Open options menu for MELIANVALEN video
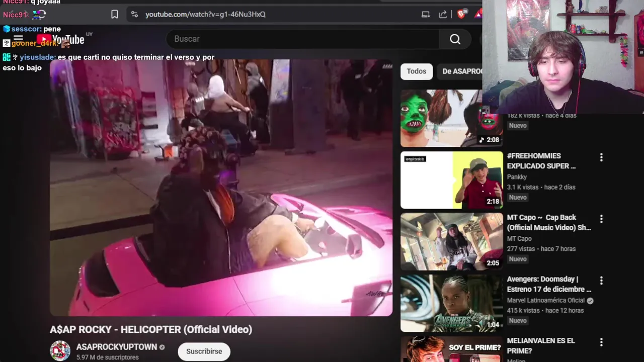The image size is (644, 362). coord(601,342)
